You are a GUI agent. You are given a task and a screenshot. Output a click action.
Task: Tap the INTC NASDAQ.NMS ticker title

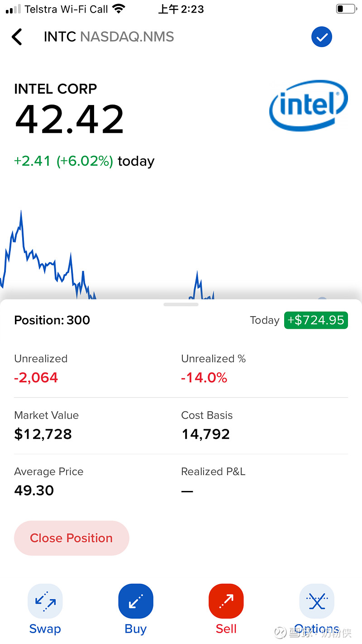pyautogui.click(x=109, y=37)
